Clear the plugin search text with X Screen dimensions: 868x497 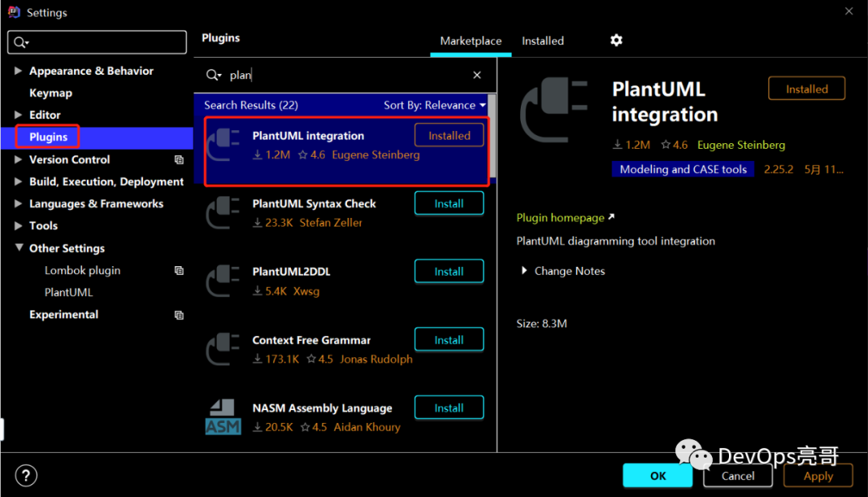click(x=477, y=75)
